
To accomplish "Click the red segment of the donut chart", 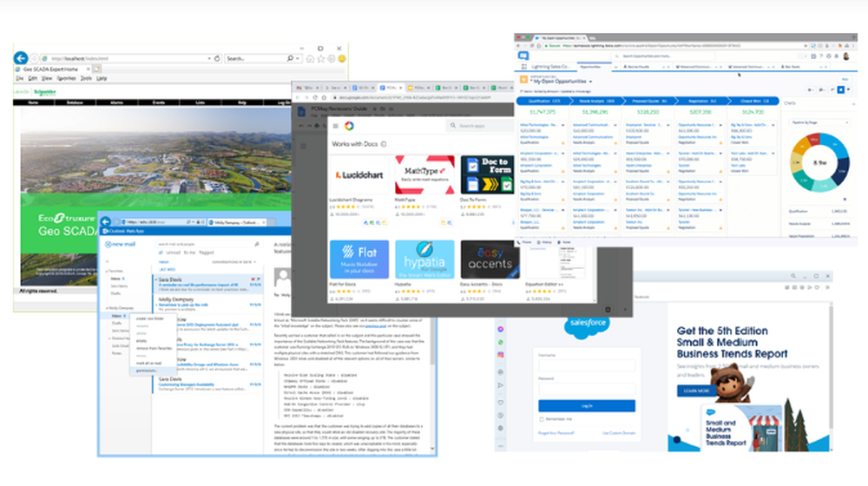I will (814, 140).
